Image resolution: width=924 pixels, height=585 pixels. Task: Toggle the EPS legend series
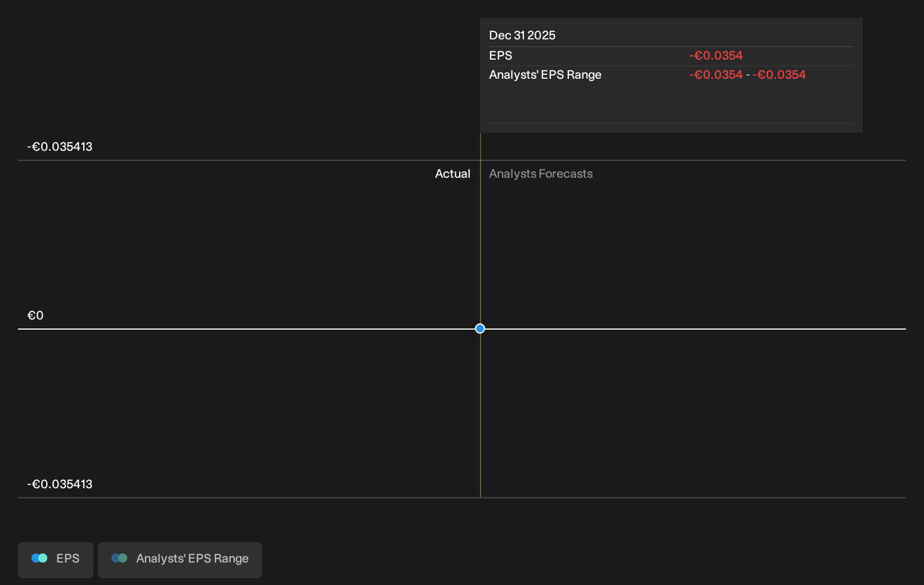tap(56, 560)
